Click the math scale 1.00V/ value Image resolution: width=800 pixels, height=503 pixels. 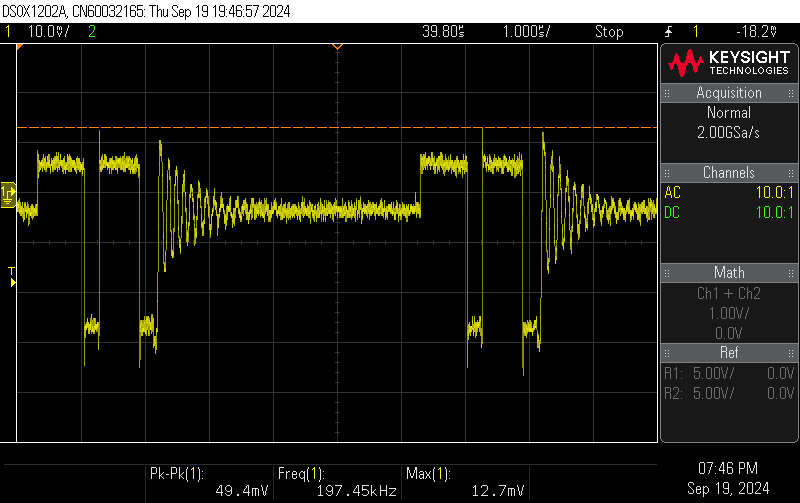pyautogui.click(x=729, y=313)
